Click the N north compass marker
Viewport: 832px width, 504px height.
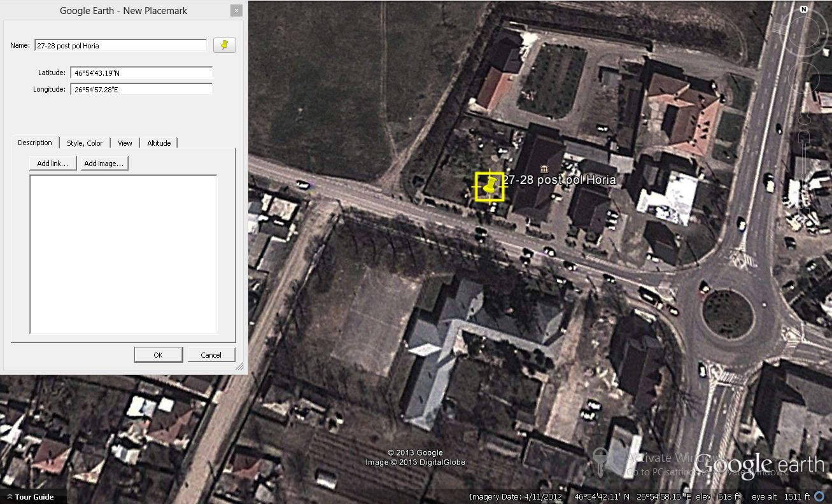pyautogui.click(x=803, y=10)
